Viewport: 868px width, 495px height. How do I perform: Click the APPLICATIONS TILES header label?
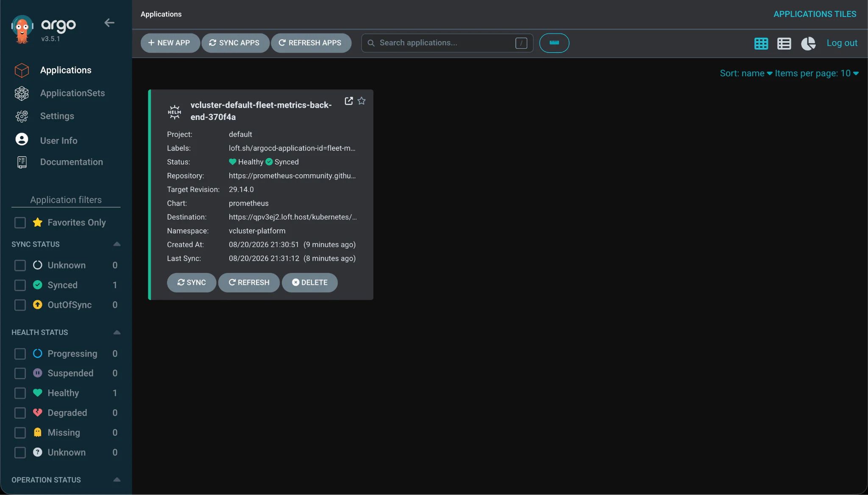[x=815, y=14]
